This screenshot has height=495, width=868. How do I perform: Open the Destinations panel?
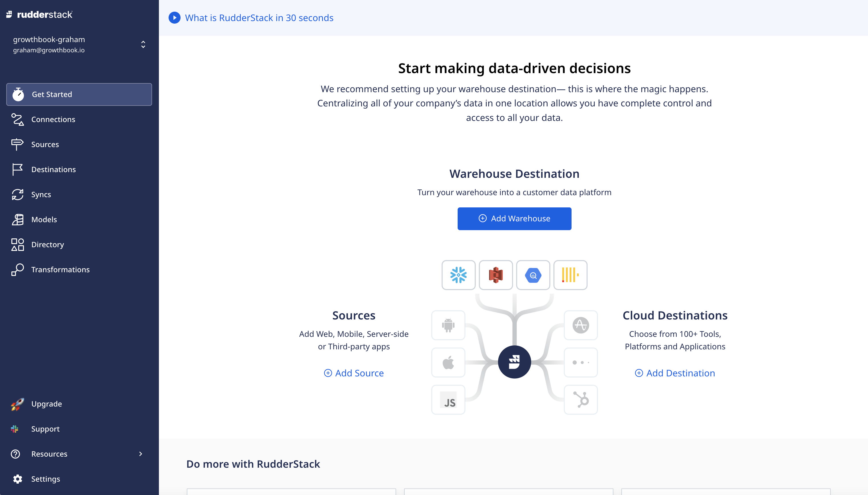pos(53,169)
